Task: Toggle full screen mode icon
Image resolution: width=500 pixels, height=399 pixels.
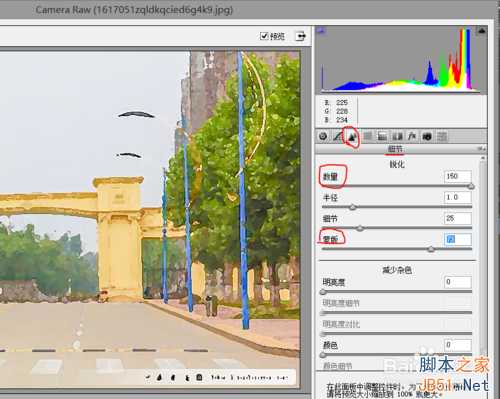Action: 300,36
